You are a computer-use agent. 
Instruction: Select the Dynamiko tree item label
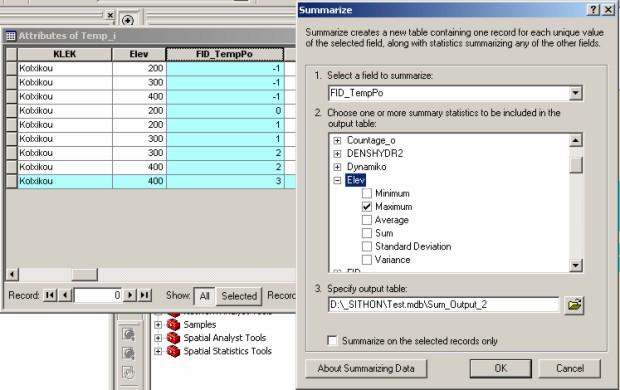tap(367, 167)
